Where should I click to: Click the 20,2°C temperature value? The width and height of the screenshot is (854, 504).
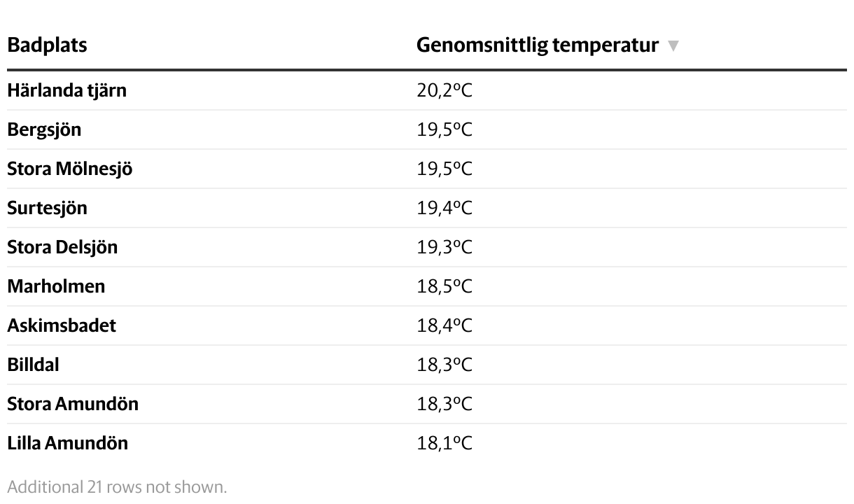pos(444,90)
